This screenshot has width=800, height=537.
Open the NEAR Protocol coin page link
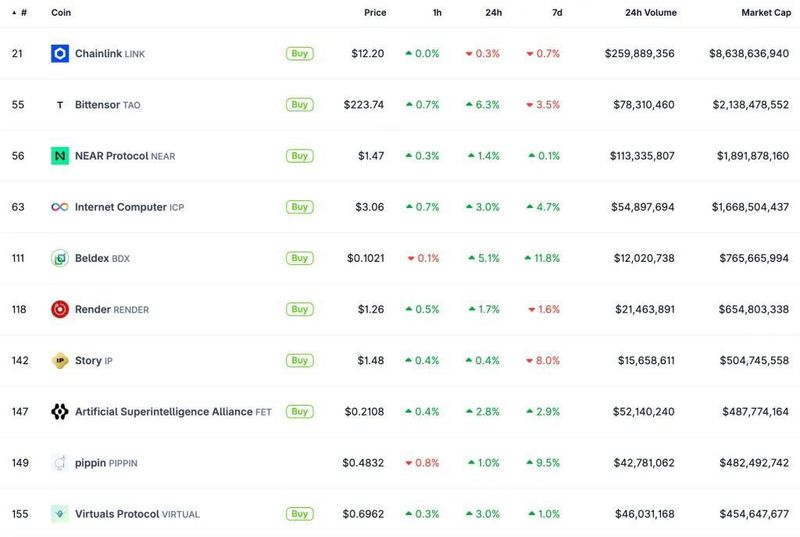(111, 156)
